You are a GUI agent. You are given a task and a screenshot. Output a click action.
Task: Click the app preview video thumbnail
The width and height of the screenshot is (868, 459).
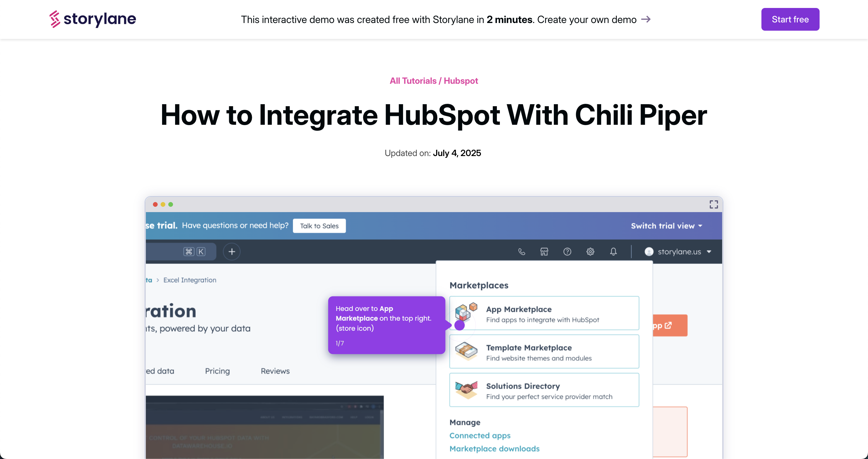point(265,427)
